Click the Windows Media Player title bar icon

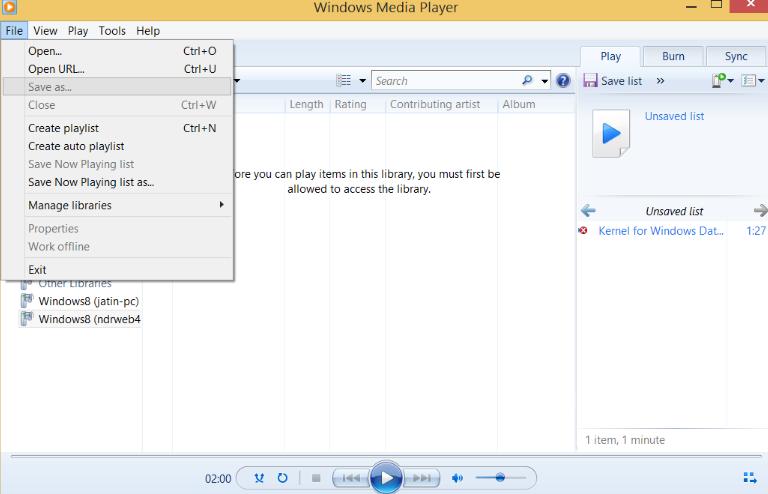(x=9, y=6)
